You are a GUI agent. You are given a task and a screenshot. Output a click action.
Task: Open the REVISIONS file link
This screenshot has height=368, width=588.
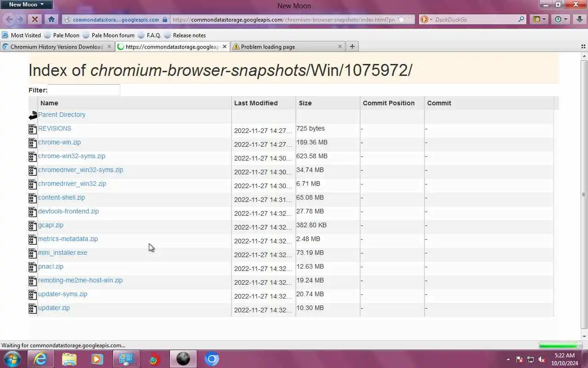coord(55,128)
